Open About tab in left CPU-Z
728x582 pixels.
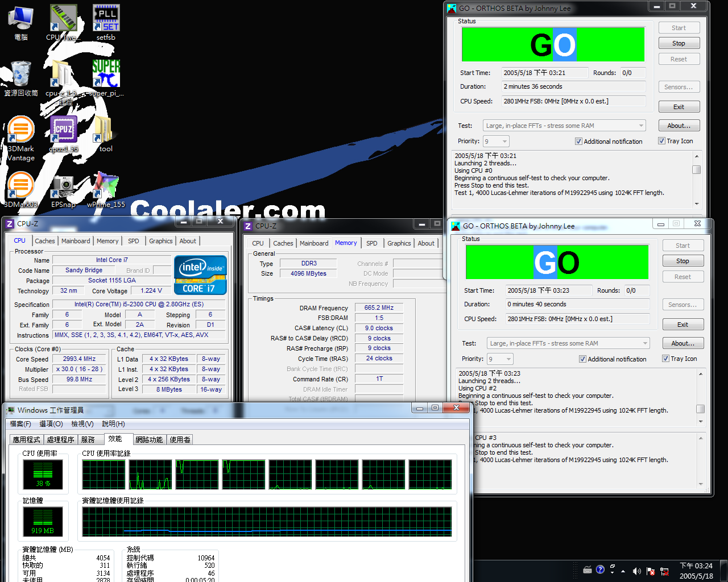(x=188, y=241)
